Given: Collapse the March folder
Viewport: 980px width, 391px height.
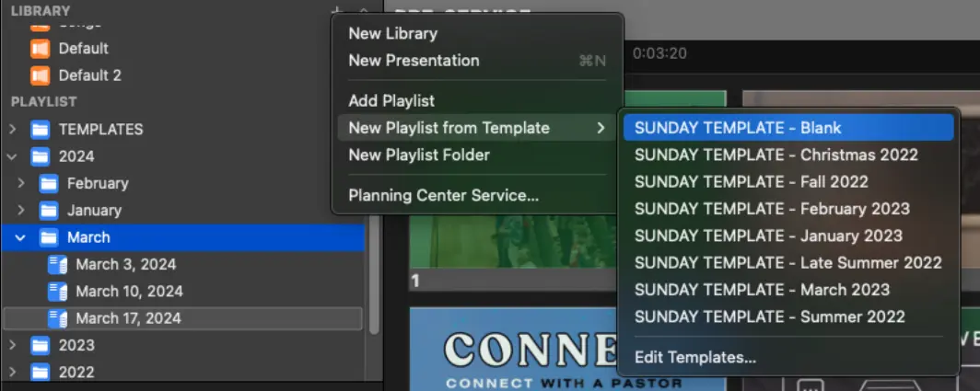Looking at the screenshot, I should point(20,237).
